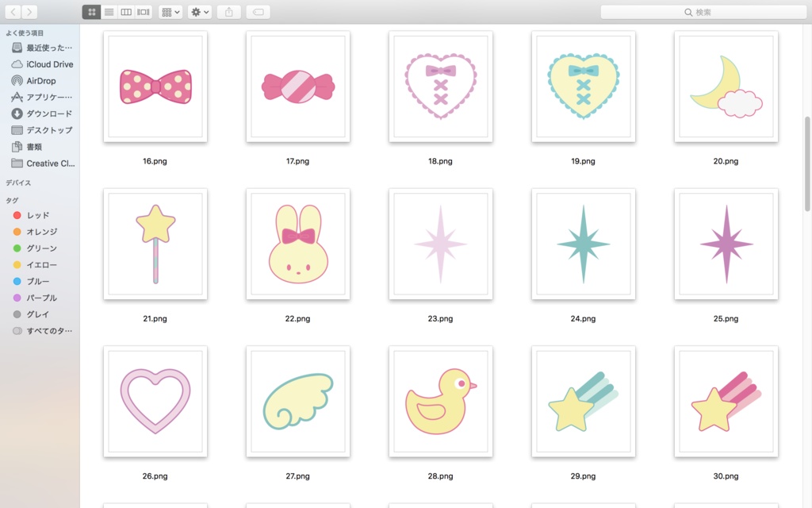The width and height of the screenshot is (812, 508).
Task: Open the item arrangement dropdown
Action: coord(170,12)
